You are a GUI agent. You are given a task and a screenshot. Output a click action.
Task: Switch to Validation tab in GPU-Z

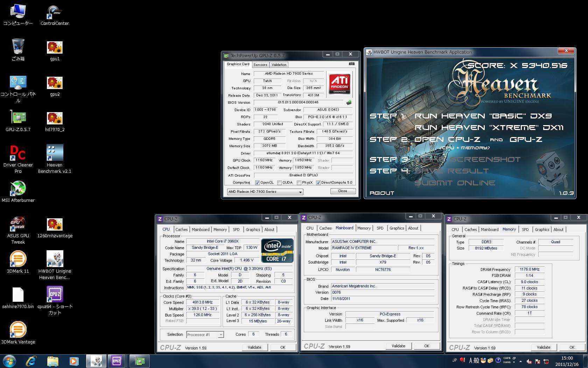279,65
